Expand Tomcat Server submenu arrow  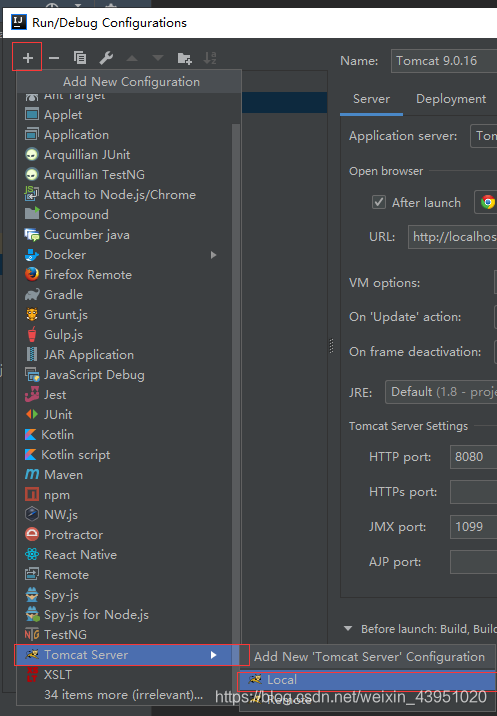click(x=213, y=655)
